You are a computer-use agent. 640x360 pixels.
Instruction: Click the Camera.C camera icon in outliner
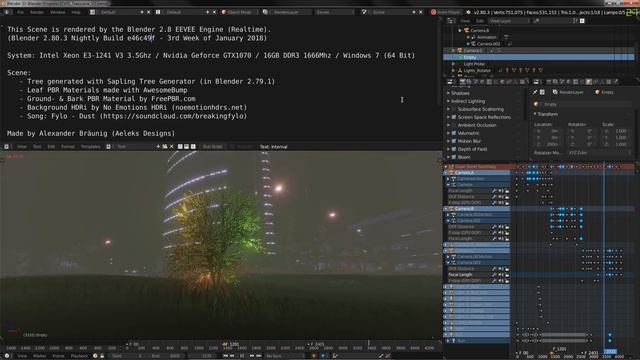[x=460, y=51]
